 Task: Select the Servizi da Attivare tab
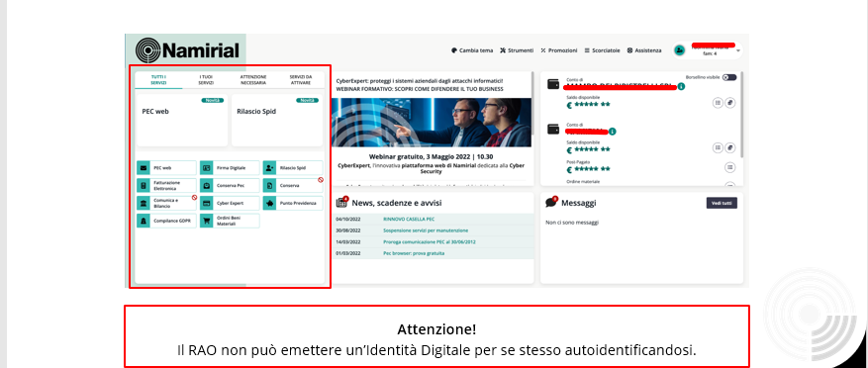[301, 80]
